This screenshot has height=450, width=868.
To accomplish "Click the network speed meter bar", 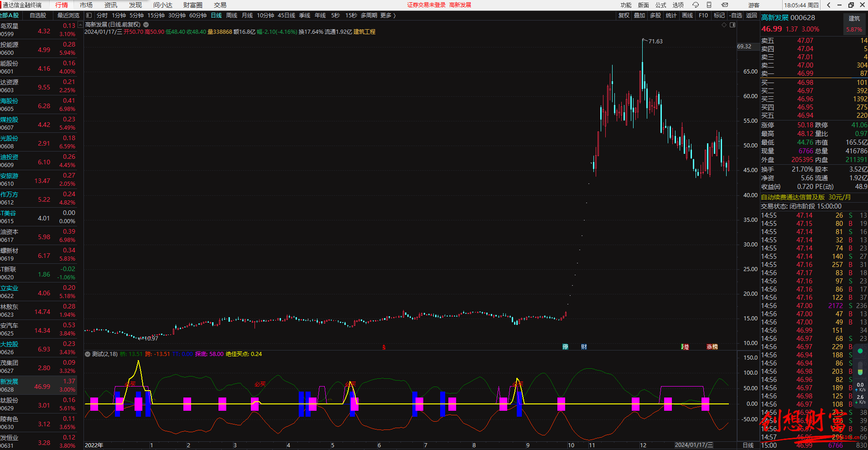I will 860,367.
